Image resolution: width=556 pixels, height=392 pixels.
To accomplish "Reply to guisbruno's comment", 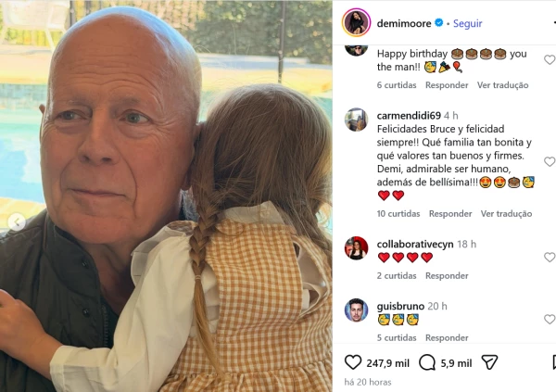I will [x=447, y=337].
